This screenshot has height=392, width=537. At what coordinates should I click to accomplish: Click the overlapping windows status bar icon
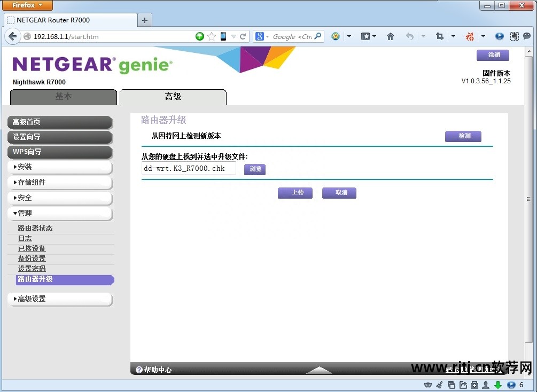pos(452,385)
